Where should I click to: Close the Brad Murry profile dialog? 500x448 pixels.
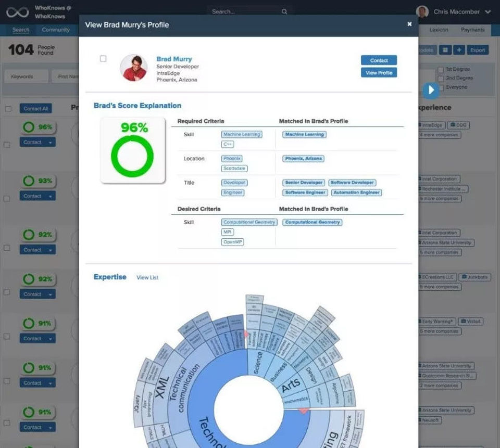[409, 24]
